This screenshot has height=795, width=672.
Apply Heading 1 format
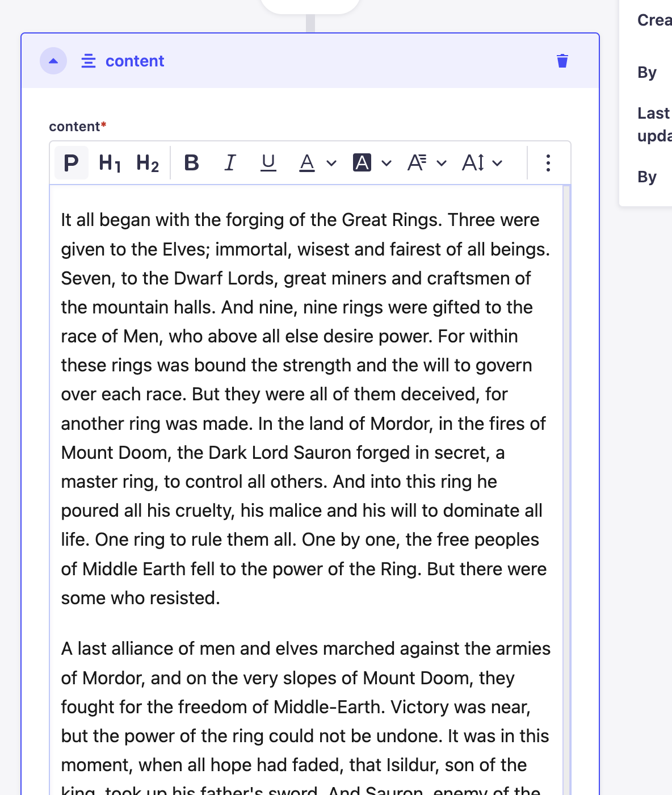[110, 163]
